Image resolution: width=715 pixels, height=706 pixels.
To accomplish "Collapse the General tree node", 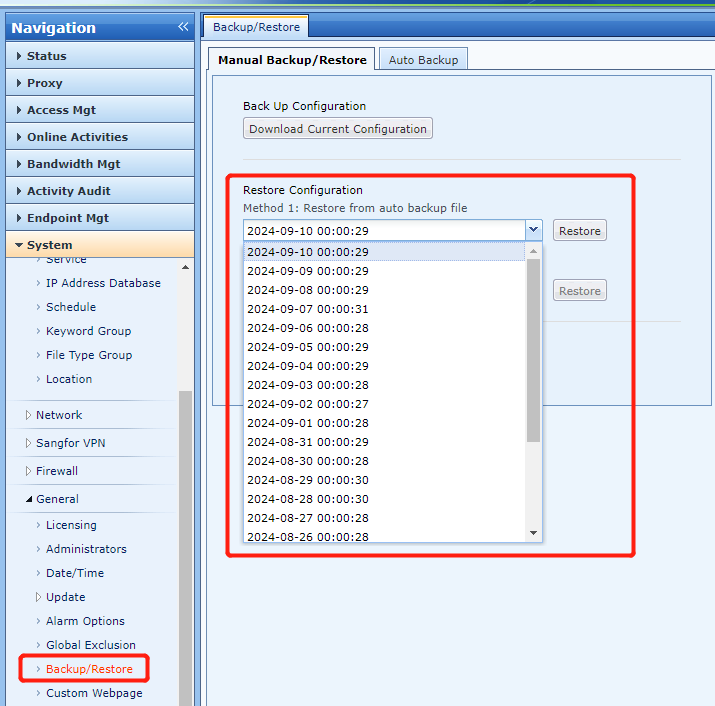I will (29, 499).
